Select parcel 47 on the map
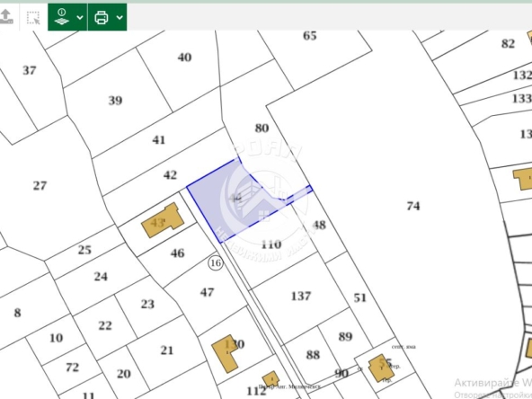This screenshot has height=399, width=532. [207, 292]
